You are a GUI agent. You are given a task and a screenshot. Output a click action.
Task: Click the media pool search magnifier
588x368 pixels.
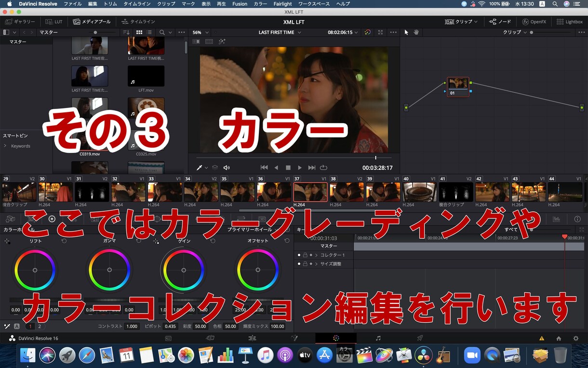(x=162, y=32)
